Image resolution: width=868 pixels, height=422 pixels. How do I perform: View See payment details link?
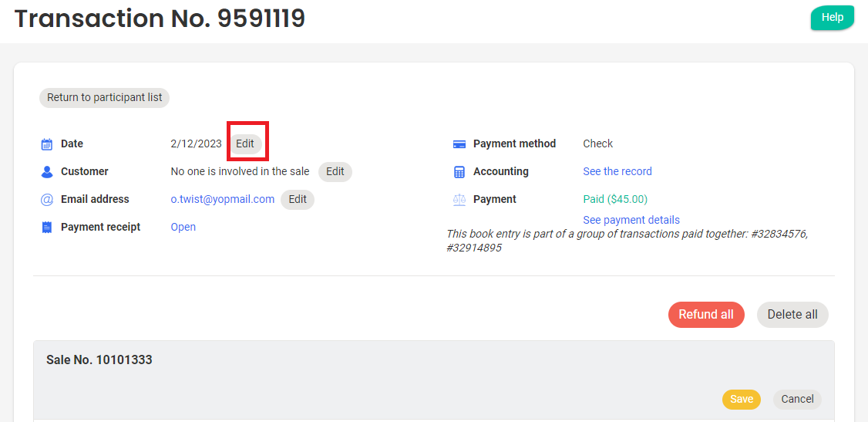point(631,220)
